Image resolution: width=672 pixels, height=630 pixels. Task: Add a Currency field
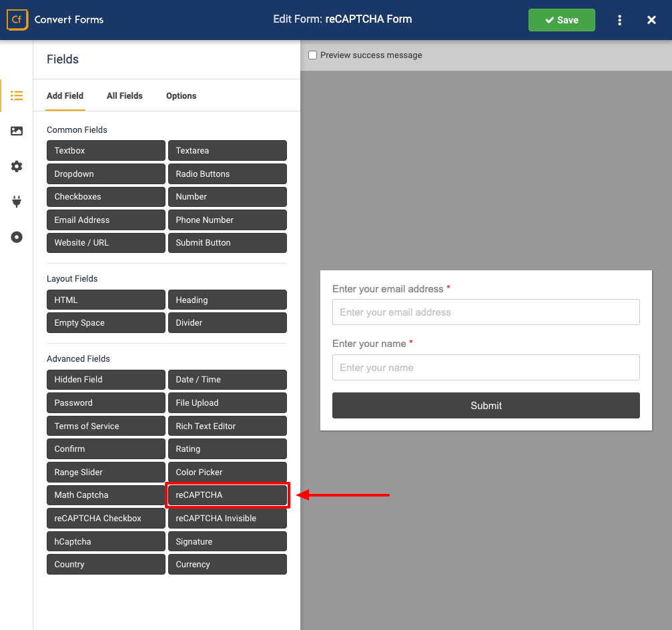pos(228,565)
